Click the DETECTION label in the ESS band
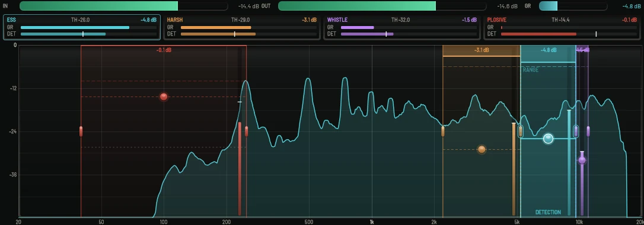644x225 pixels. coord(548,213)
